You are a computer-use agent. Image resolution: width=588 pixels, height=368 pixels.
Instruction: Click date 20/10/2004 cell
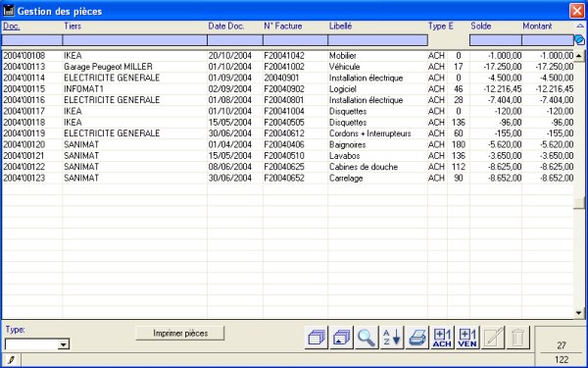click(230, 56)
